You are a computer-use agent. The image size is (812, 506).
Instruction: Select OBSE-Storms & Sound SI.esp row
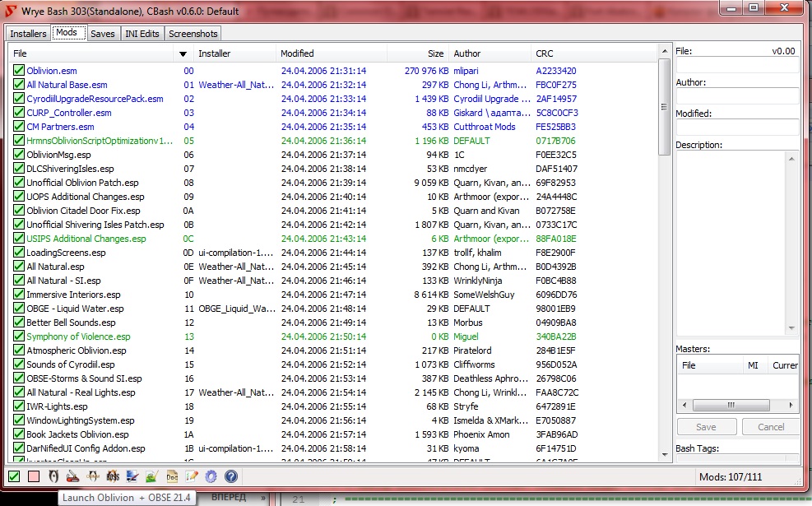coord(332,378)
